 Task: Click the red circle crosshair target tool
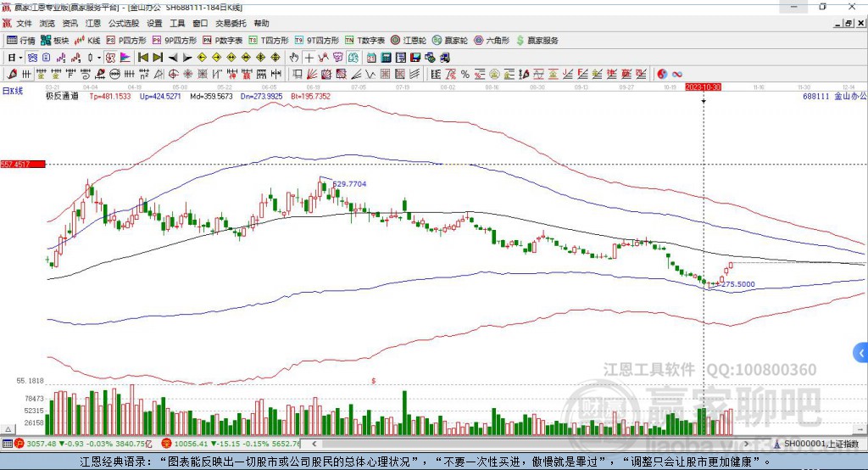click(173, 74)
